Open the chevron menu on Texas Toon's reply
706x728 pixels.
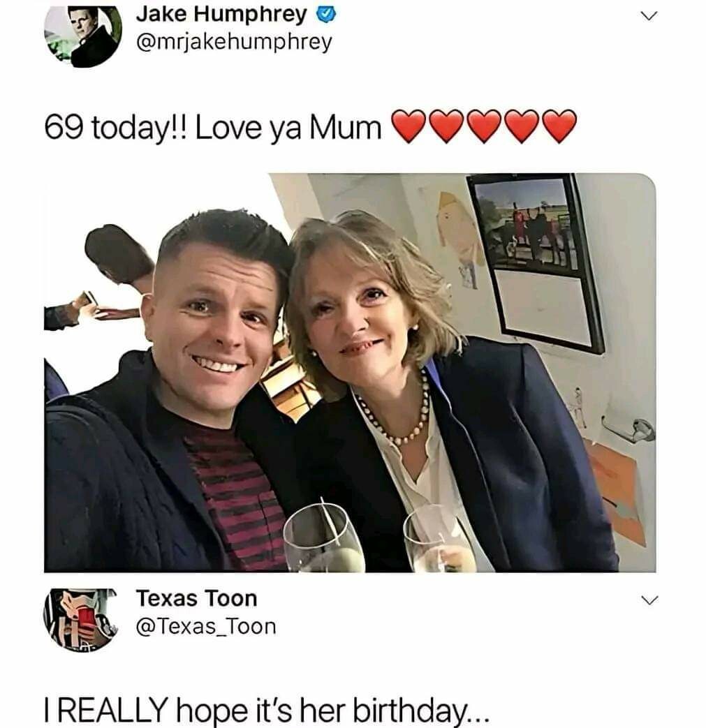coord(649,600)
